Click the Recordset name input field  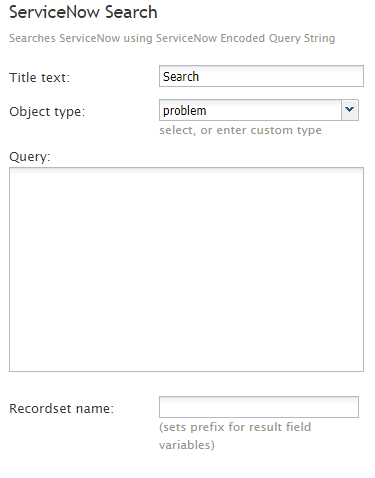pyautogui.click(x=259, y=407)
